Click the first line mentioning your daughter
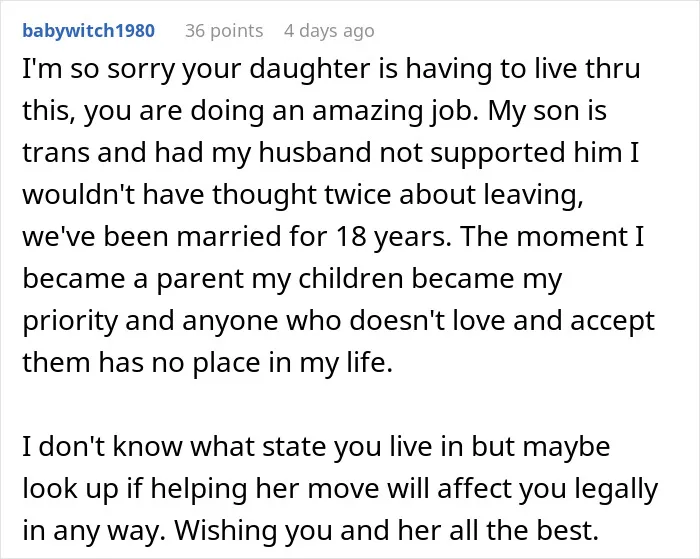 click(331, 69)
